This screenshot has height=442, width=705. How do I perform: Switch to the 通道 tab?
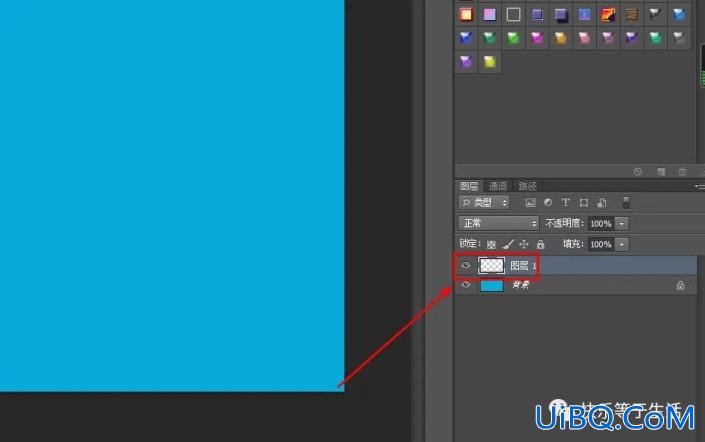(498, 186)
